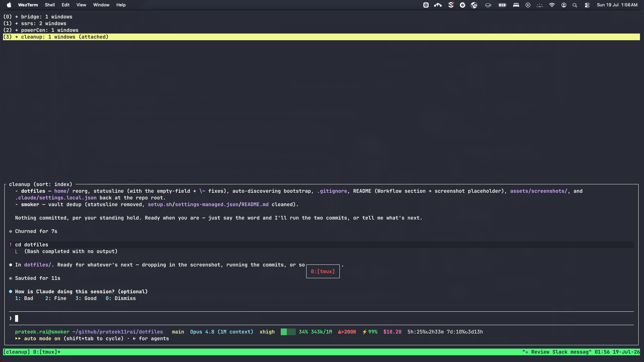
Task: Click the 0:[tmux] popup label
Action: pos(323,271)
